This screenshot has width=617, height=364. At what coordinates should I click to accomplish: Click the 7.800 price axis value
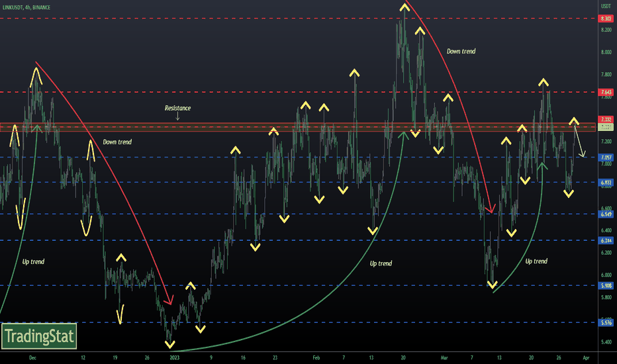coord(606,74)
